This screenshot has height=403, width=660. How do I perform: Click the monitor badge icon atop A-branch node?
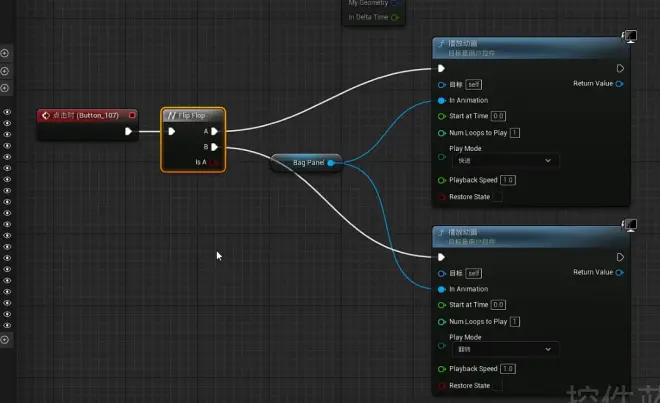tap(630, 36)
